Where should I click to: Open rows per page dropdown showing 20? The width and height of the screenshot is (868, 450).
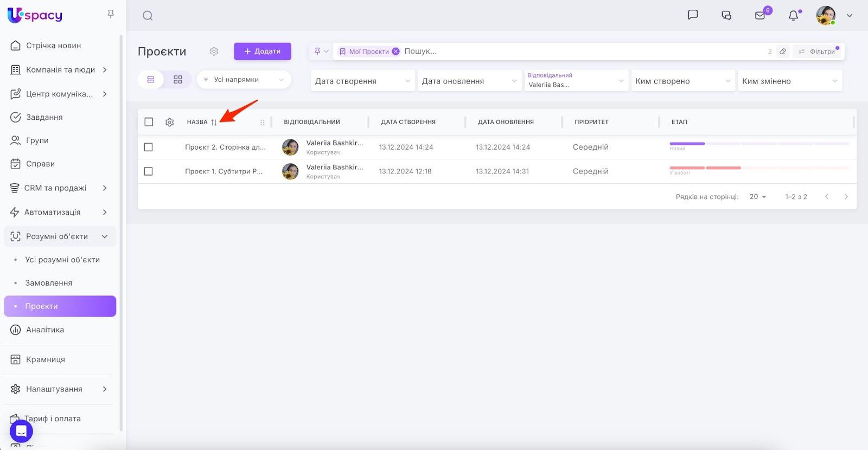click(757, 197)
